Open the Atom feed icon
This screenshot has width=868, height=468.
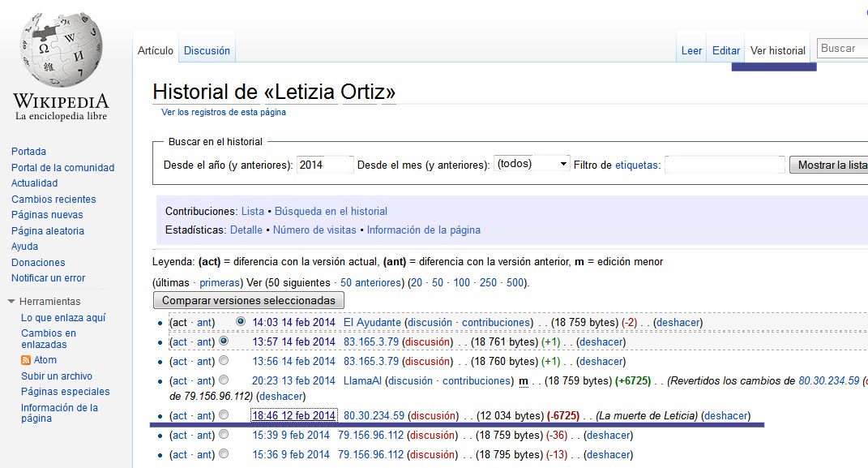(25, 360)
